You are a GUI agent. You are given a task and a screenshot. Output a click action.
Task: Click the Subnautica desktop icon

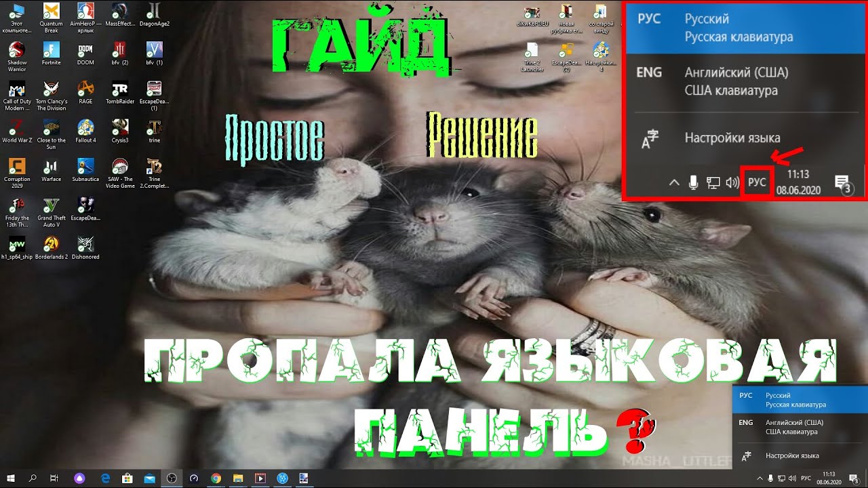[85, 170]
